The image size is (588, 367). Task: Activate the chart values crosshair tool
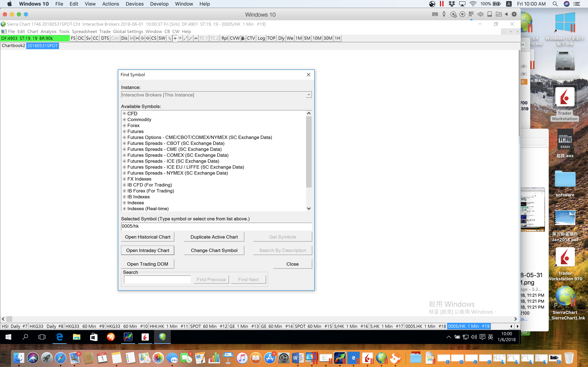pyautogui.click(x=175, y=38)
